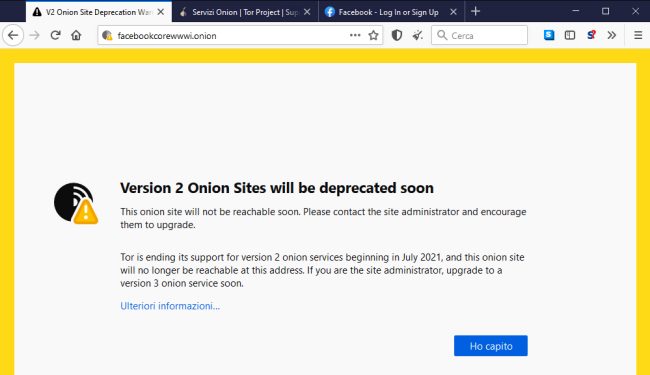The image size is (650, 375).
Task: Switch to Facebook Log In or Sign Up tab
Action: tap(391, 12)
